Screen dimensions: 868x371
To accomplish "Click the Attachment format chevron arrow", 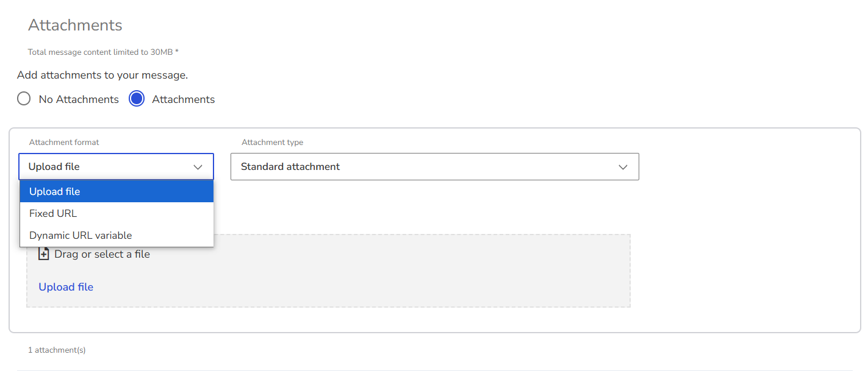I will [198, 167].
